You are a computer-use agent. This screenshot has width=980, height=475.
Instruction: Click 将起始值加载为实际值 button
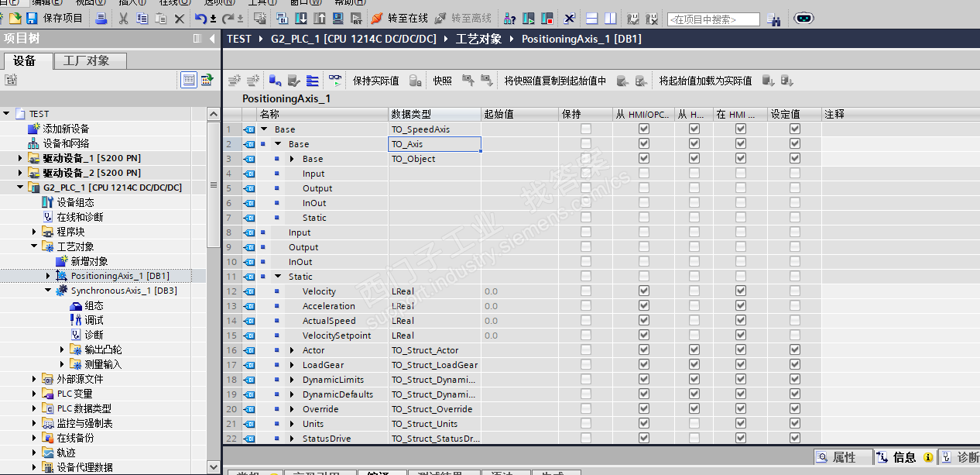coord(705,80)
